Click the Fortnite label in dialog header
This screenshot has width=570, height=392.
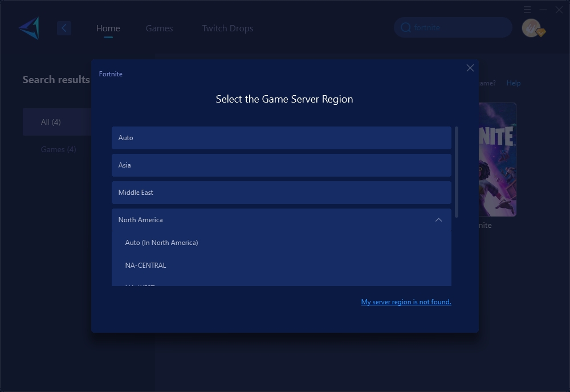click(111, 73)
